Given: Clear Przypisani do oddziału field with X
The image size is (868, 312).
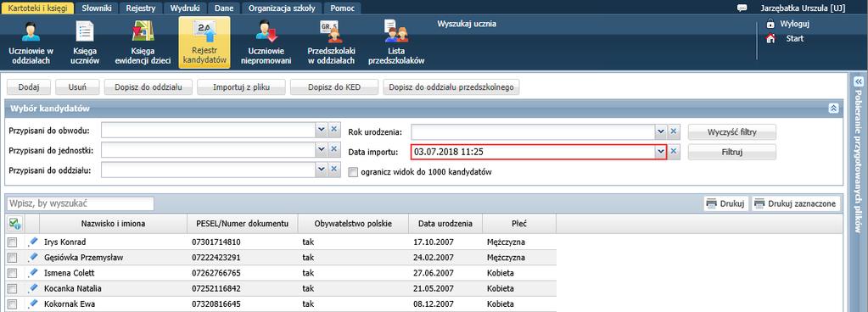Looking at the screenshot, I should pyautogui.click(x=333, y=170).
